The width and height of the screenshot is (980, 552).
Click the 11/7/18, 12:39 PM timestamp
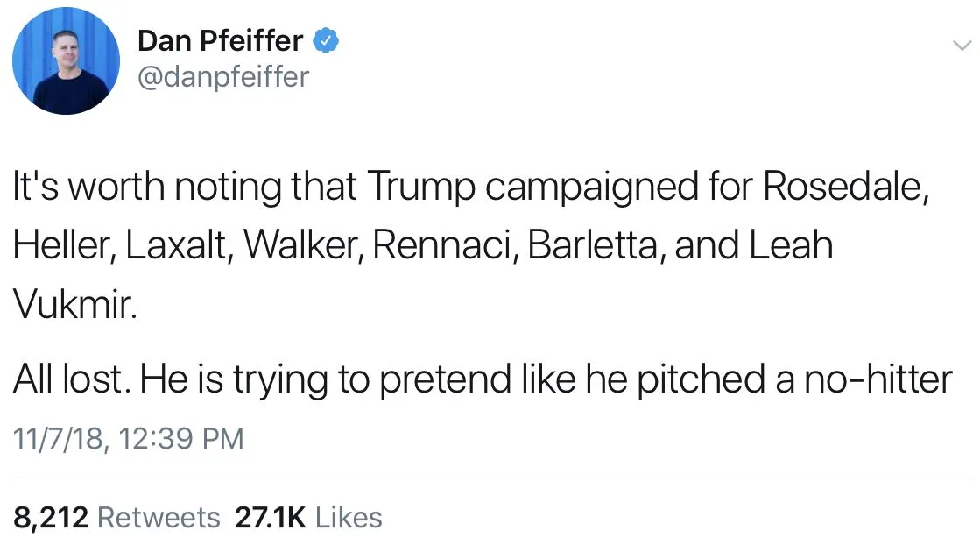pos(129,437)
